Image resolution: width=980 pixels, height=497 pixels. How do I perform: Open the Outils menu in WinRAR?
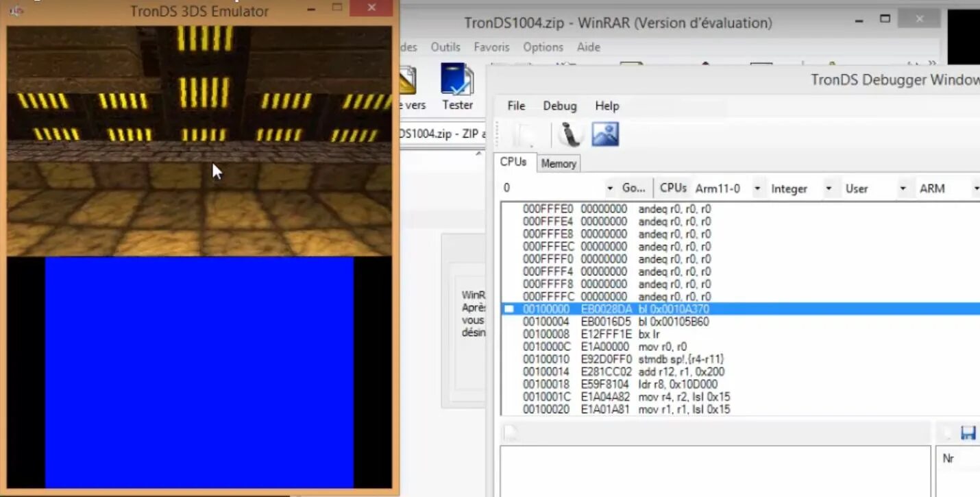445,47
